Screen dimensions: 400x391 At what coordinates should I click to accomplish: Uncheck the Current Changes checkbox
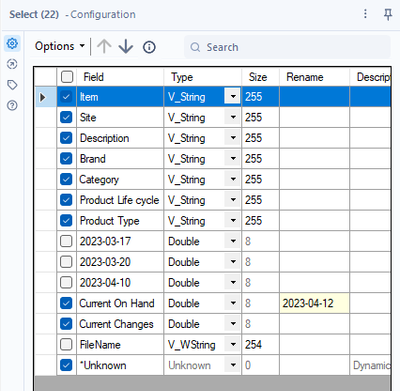click(66, 324)
